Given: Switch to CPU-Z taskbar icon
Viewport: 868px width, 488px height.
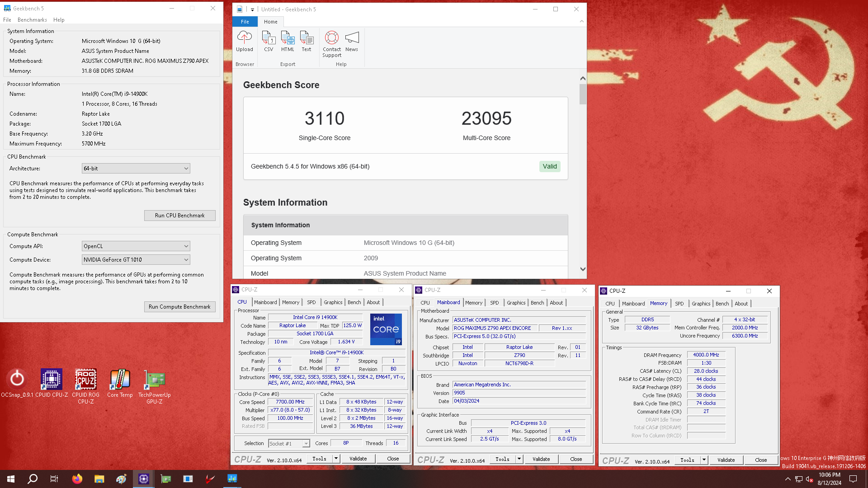Looking at the screenshot, I should [x=144, y=479].
